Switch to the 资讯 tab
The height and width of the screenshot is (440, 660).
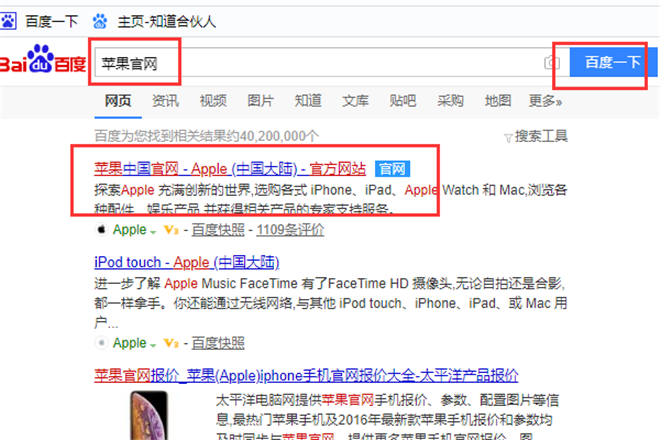point(165,101)
